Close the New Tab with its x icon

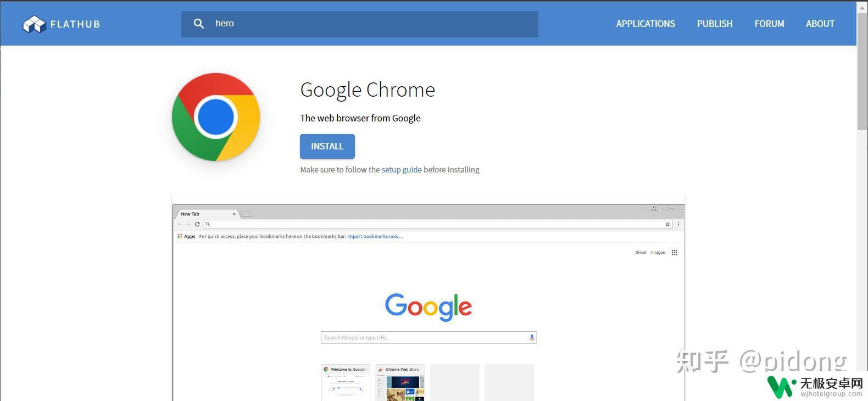coord(234,214)
